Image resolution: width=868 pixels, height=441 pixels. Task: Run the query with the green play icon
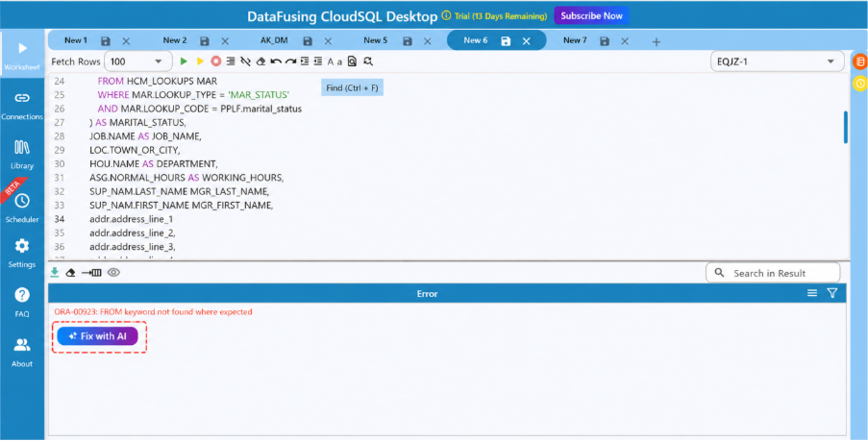coord(185,61)
